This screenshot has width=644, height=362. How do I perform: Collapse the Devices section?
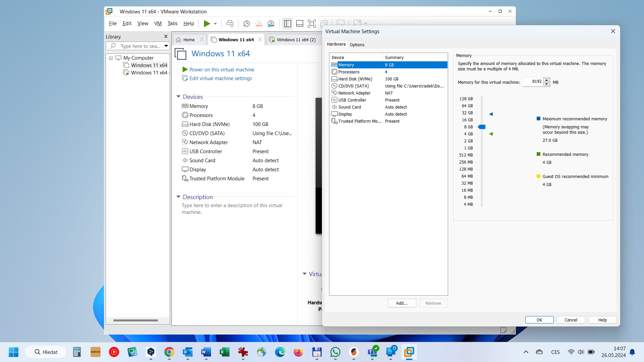[x=178, y=97]
